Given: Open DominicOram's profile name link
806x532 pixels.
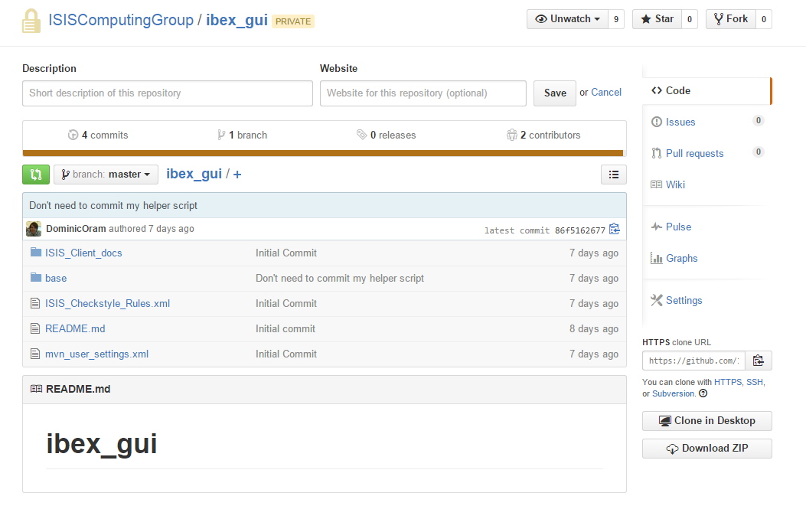Looking at the screenshot, I should pyautogui.click(x=76, y=229).
